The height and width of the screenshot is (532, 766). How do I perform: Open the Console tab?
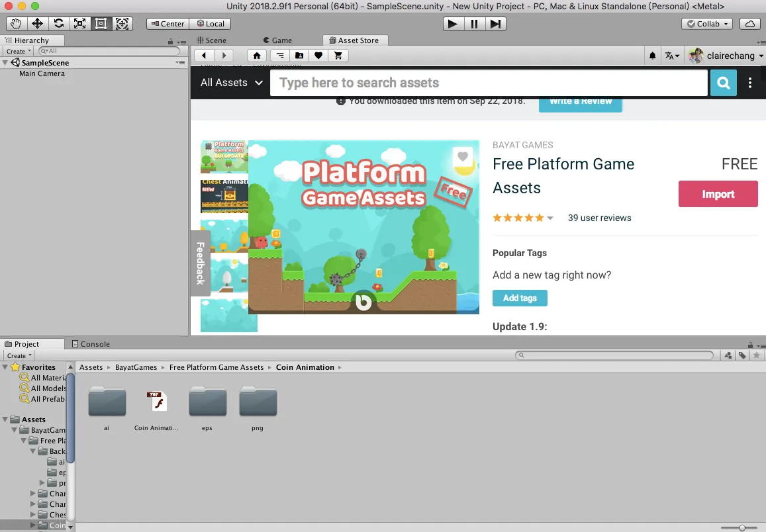(91, 343)
